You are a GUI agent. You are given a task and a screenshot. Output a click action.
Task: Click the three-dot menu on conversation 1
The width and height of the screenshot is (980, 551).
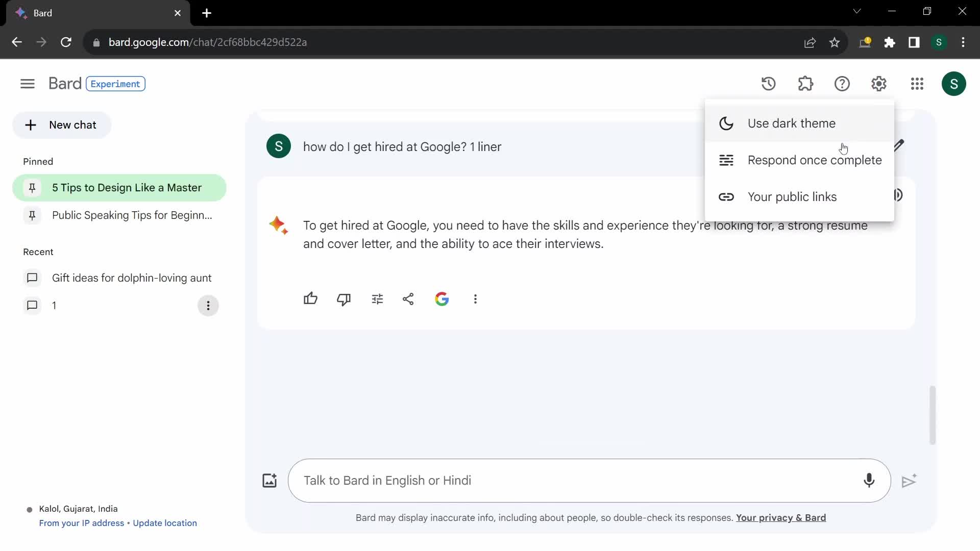(209, 306)
